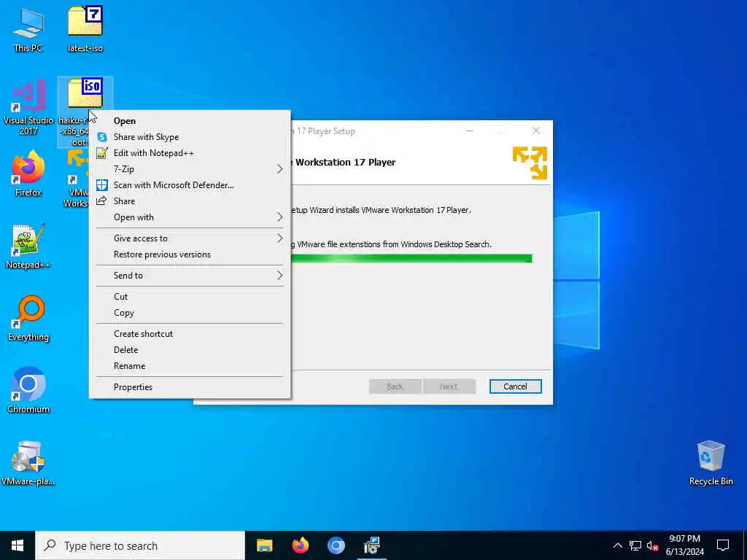The image size is (747, 560).
Task: Click the VMware logo in setup header
Action: (x=530, y=163)
